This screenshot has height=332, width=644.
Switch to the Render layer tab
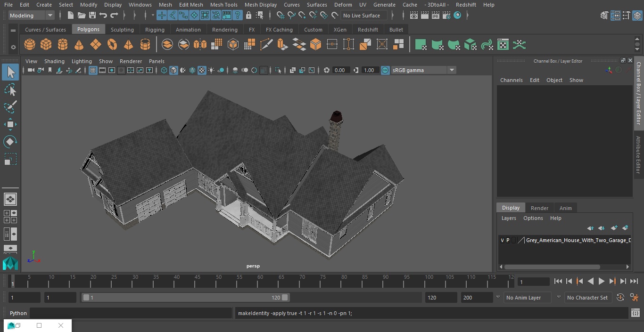click(539, 208)
